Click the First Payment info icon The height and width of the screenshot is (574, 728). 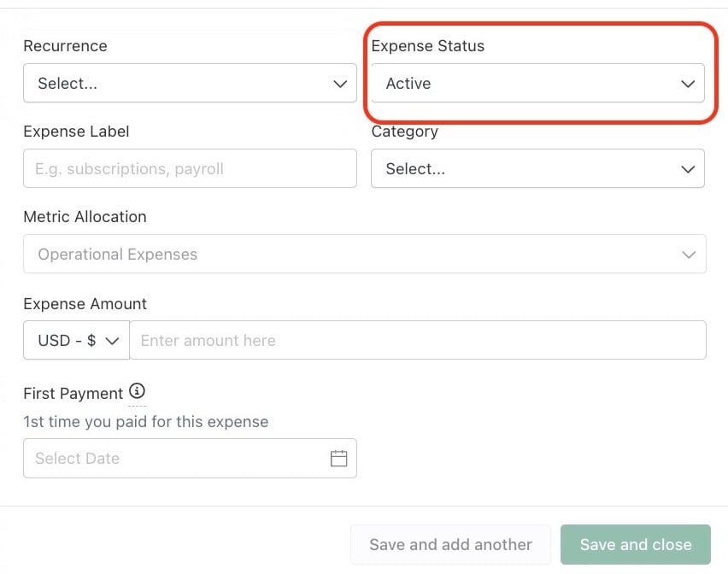click(x=137, y=391)
